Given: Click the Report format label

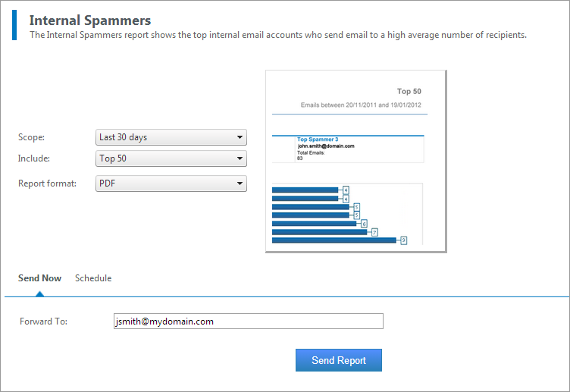Looking at the screenshot, I should coord(47,183).
